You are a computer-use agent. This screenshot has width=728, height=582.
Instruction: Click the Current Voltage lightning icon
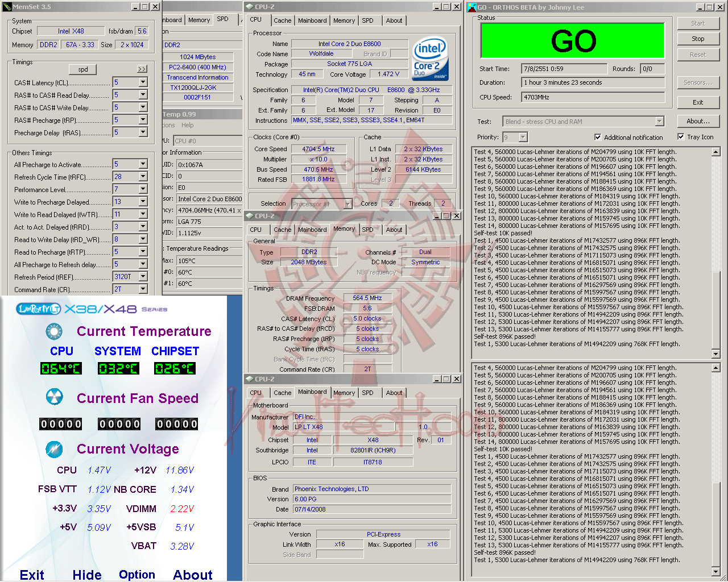[54, 449]
